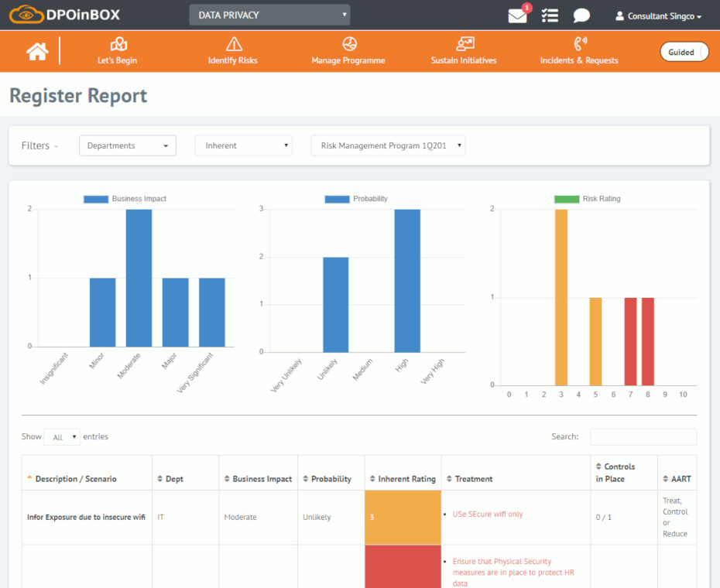The width and height of the screenshot is (720, 588).
Task: Open the DATA PRIVACY module dropdown
Action: click(269, 15)
